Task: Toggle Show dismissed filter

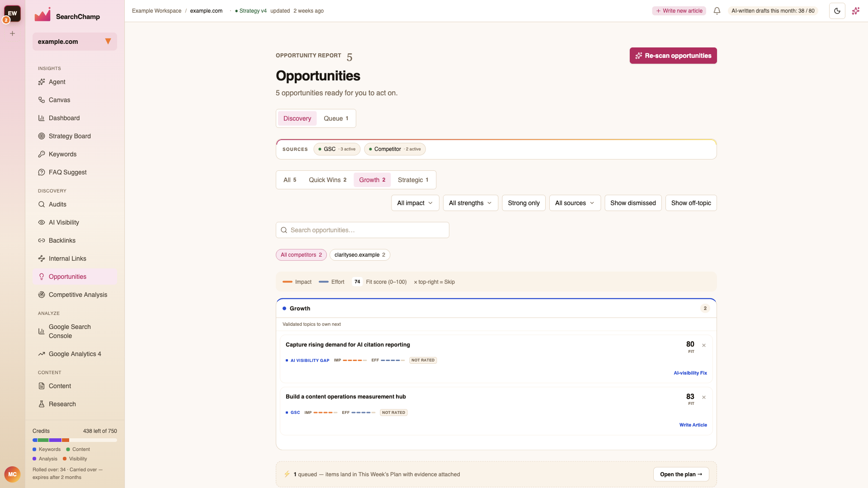Action: pos(633,203)
